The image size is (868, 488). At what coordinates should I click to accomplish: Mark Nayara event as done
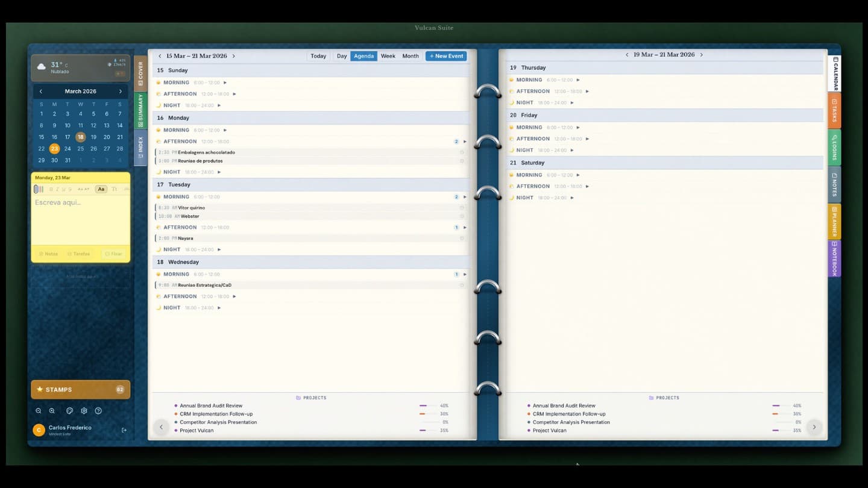pyautogui.click(x=462, y=239)
